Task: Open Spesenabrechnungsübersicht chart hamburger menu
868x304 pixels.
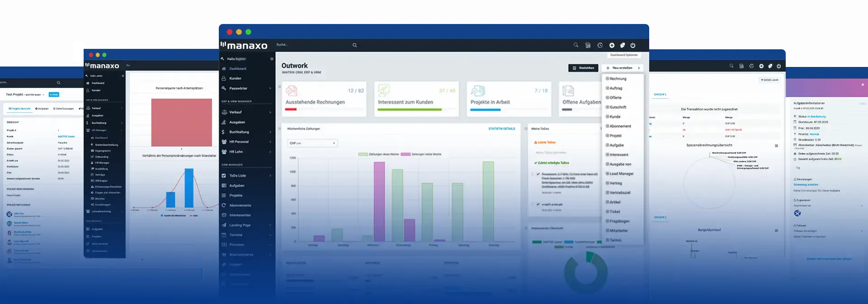Action: (x=776, y=146)
